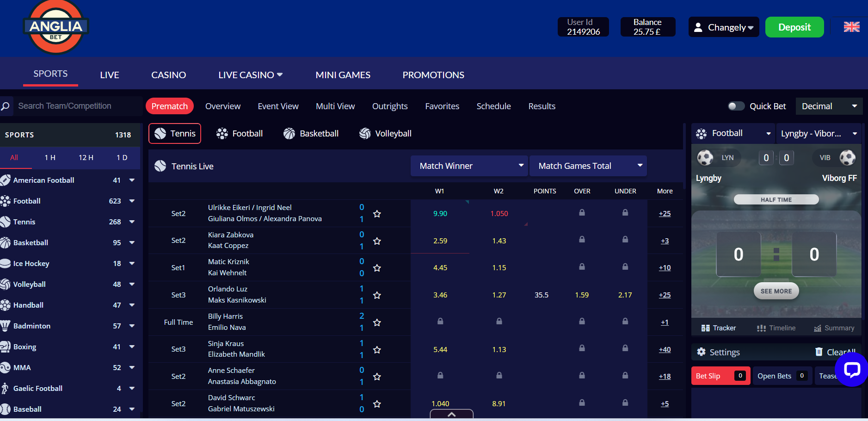Enable the Quick Bet toggle
The width and height of the screenshot is (868, 421).
click(x=736, y=106)
